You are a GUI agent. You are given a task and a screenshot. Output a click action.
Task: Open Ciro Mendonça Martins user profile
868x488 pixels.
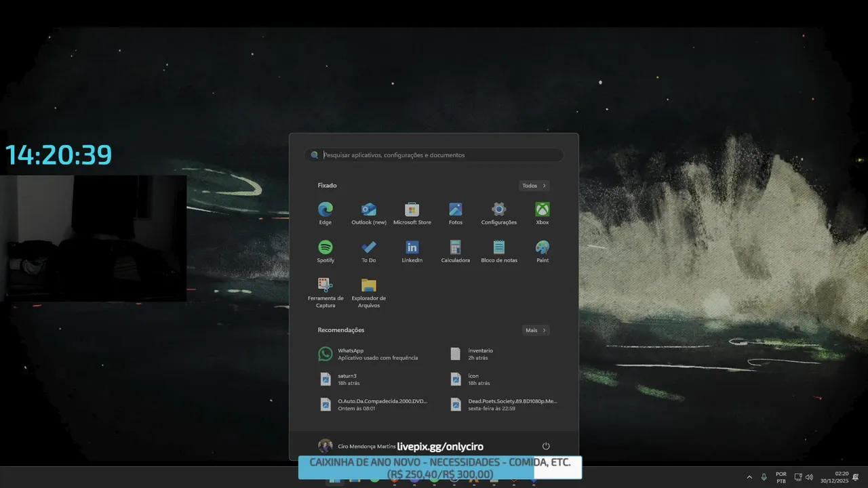357,446
